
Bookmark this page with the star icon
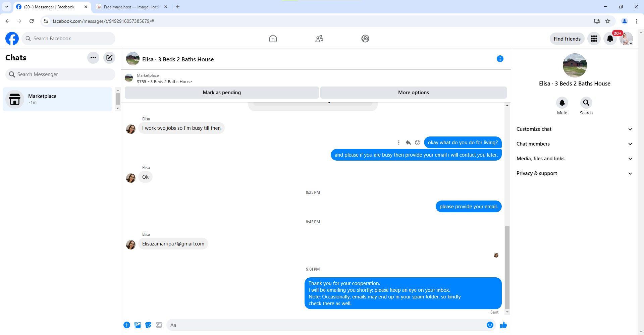click(608, 21)
